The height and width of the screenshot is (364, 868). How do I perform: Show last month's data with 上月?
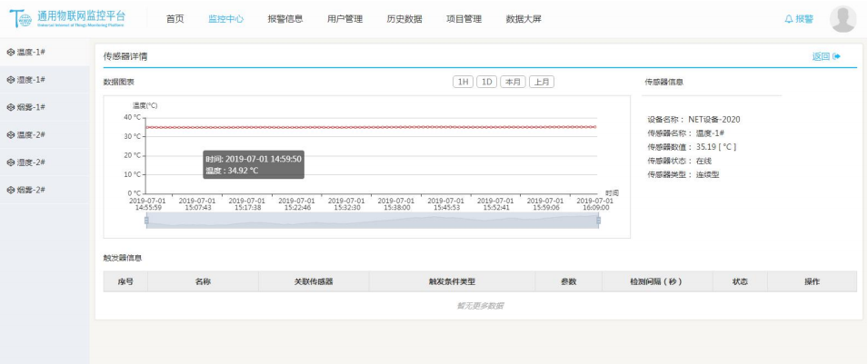[x=542, y=82]
